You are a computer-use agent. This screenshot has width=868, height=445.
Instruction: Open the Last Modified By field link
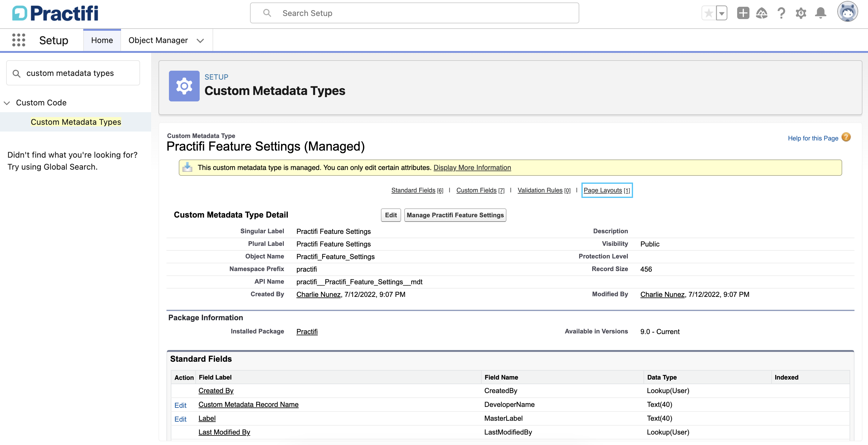coord(224,432)
